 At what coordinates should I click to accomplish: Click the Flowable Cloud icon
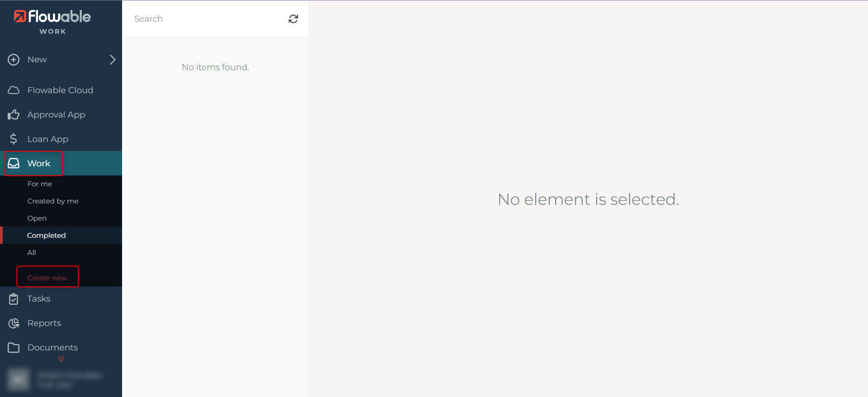[x=14, y=90]
